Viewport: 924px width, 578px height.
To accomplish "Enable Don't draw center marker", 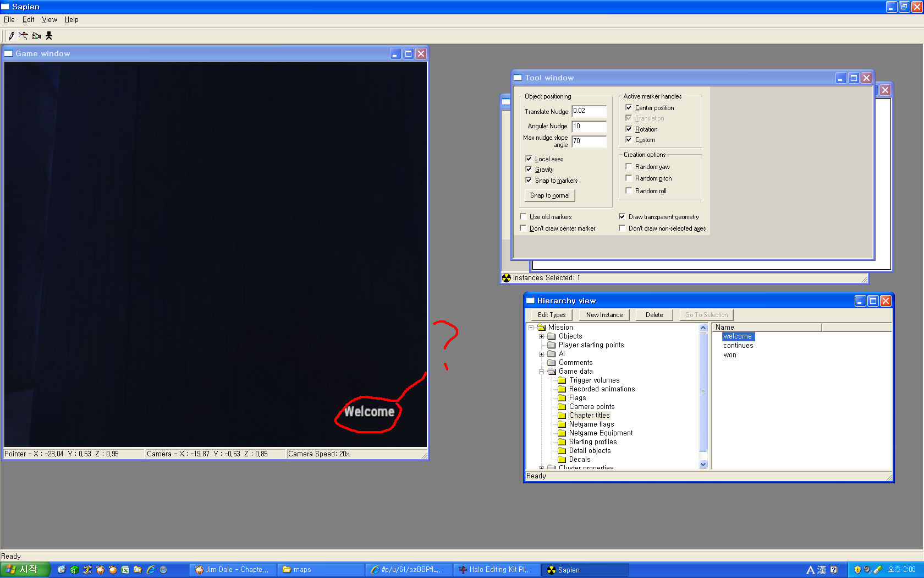I will click(523, 228).
